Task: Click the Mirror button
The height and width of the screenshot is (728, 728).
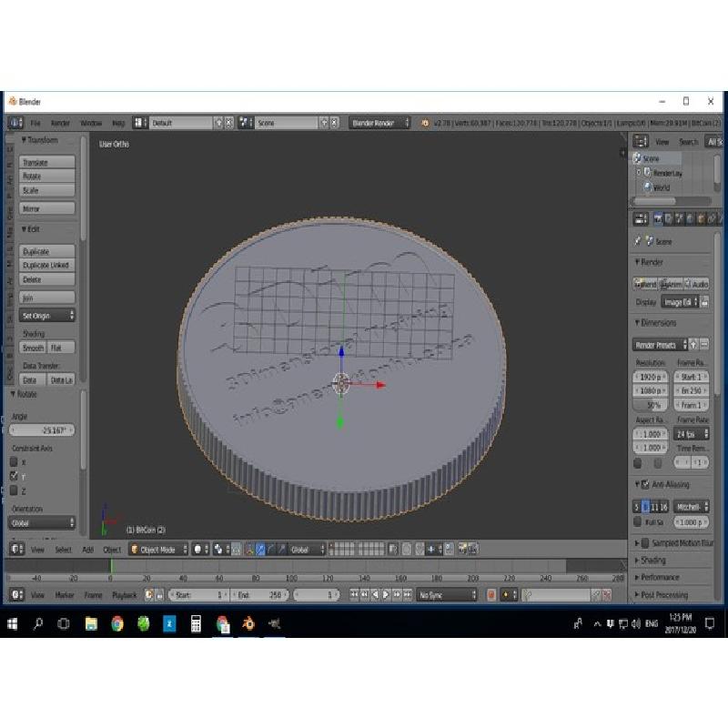Action: point(47,208)
